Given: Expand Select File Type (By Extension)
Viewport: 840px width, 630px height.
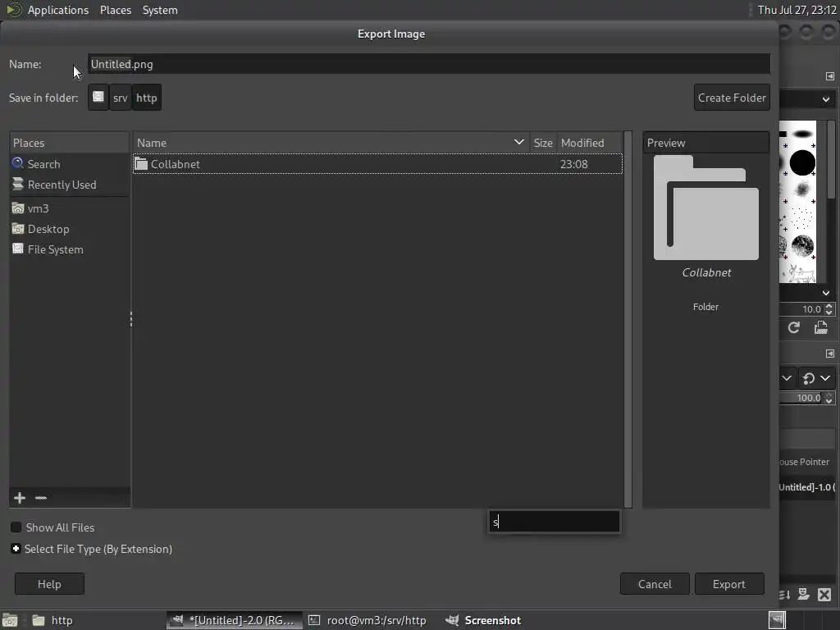Looking at the screenshot, I should tap(16, 549).
